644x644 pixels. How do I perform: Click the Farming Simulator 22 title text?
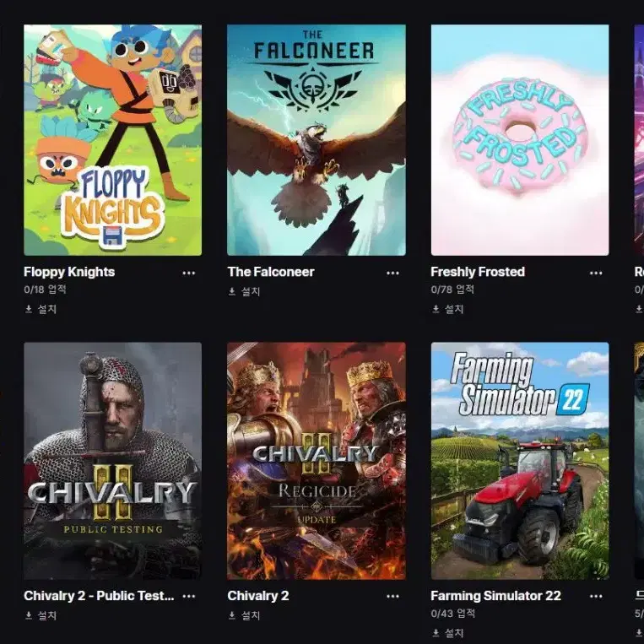[495, 596]
